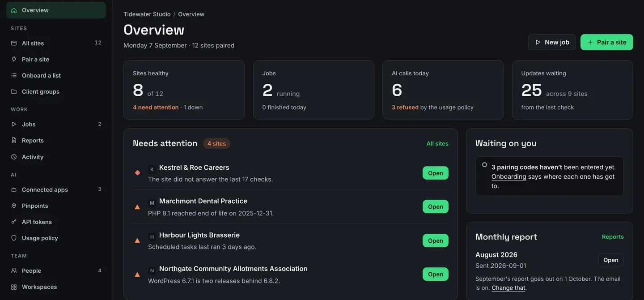Click the green Pair a site button
This screenshot has width=644, height=300.
607,42
